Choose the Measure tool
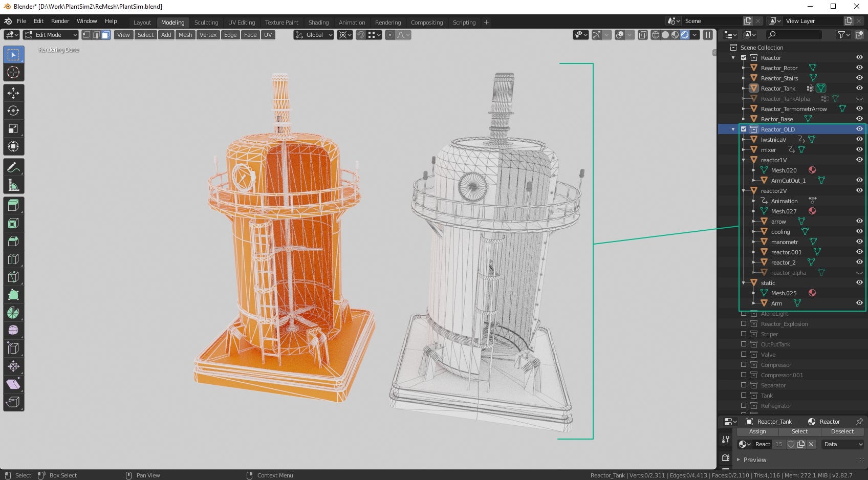 [13, 185]
